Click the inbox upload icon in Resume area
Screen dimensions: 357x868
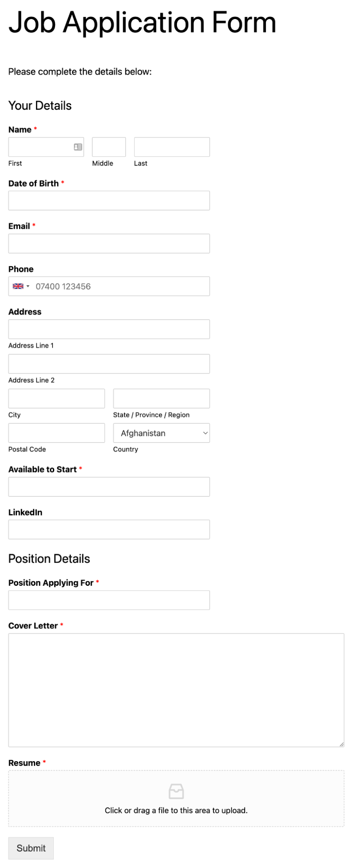coord(176,791)
